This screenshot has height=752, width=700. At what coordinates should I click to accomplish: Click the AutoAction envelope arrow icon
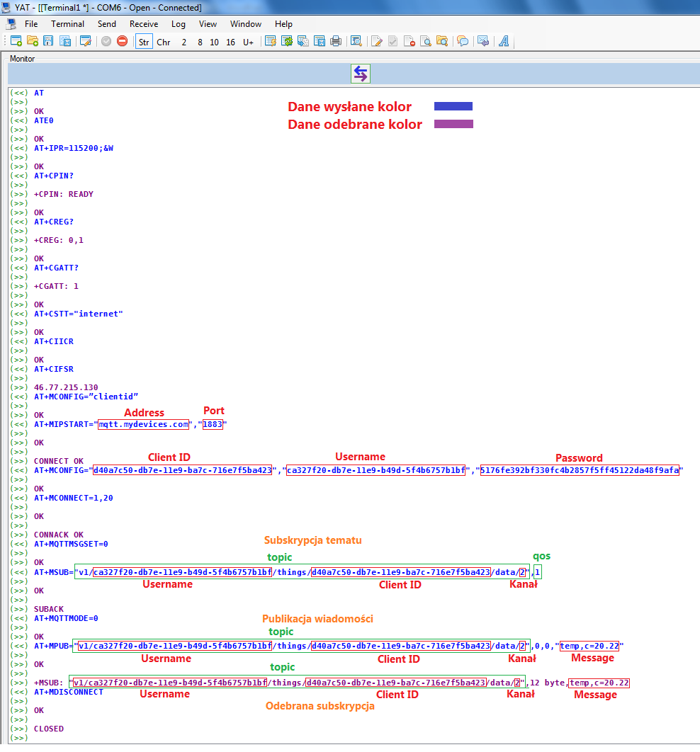(x=483, y=41)
